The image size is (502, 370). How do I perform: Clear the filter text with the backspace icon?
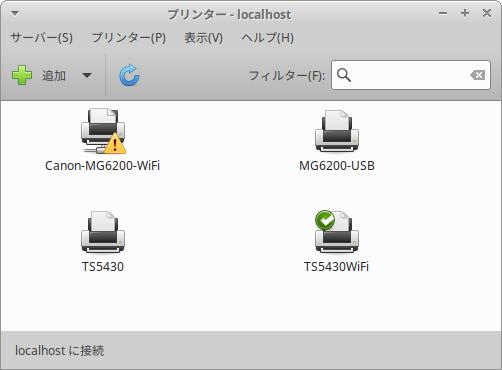(x=477, y=75)
